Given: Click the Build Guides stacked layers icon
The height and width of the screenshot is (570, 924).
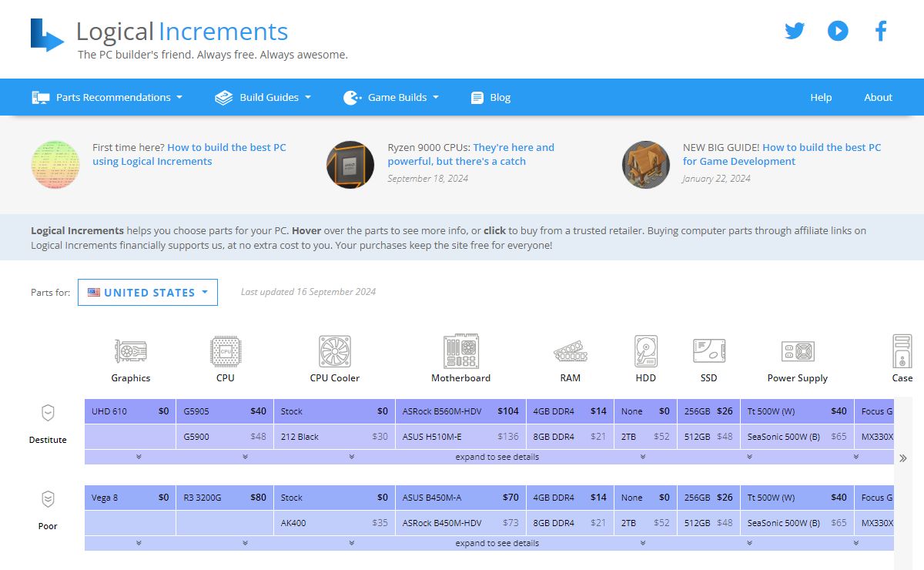Looking at the screenshot, I should [223, 97].
